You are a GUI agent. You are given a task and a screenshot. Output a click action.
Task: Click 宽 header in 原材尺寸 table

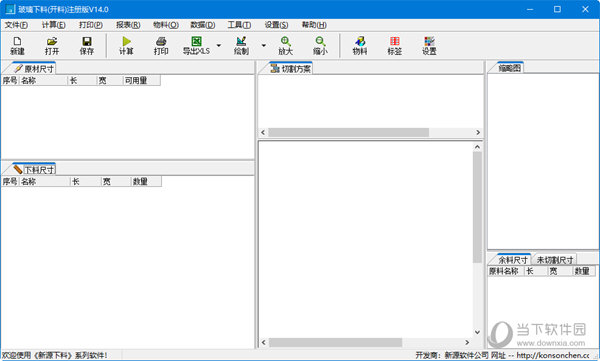(110, 80)
